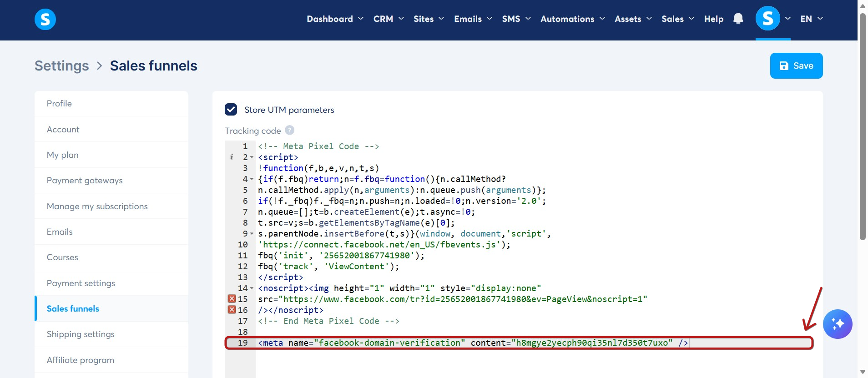Click the Help link in navigation
The width and height of the screenshot is (868, 378).
[x=713, y=19]
